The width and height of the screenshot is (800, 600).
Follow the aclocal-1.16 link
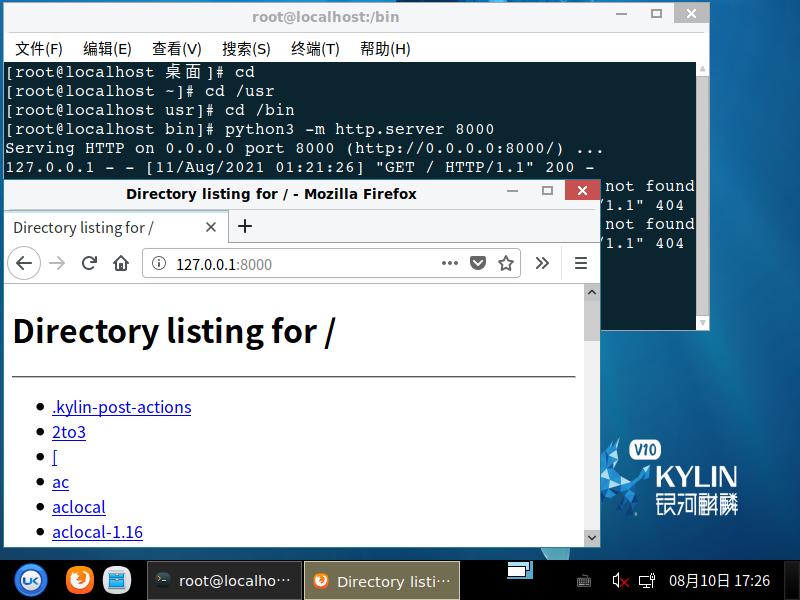point(97,532)
